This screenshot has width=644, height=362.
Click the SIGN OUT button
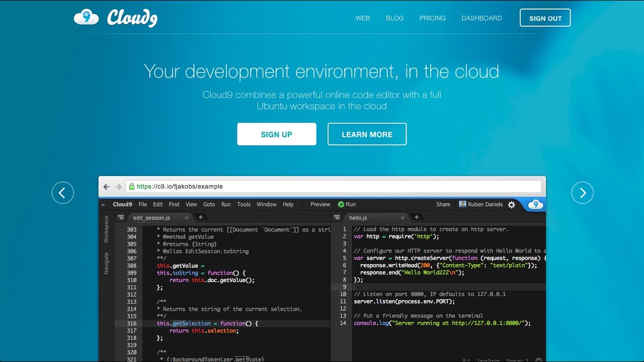545,18
